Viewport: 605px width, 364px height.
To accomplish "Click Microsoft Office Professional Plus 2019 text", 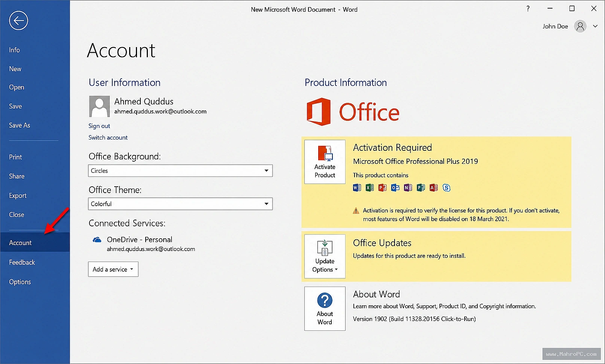I will [416, 161].
